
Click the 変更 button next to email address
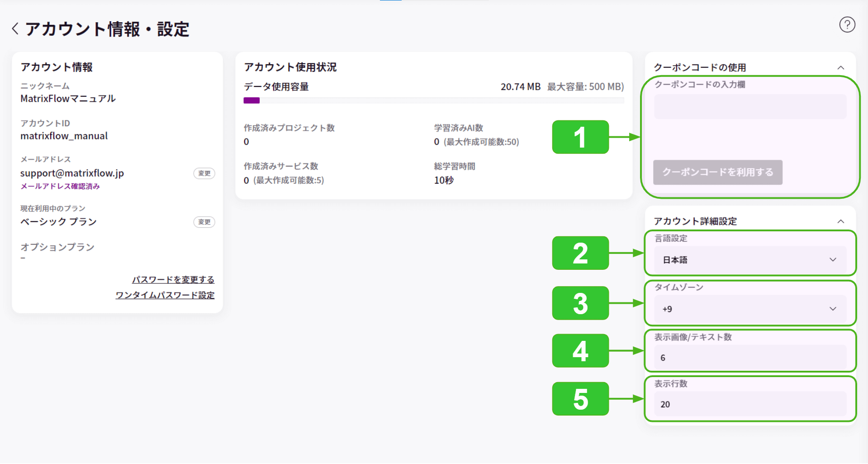click(x=204, y=173)
